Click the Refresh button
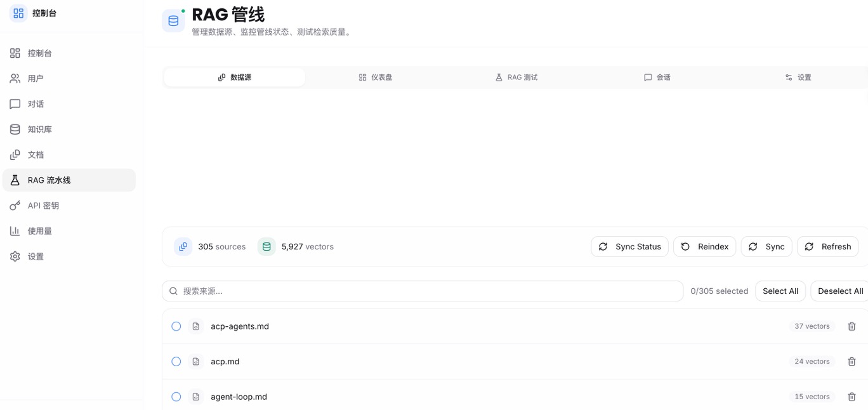 [x=827, y=247]
